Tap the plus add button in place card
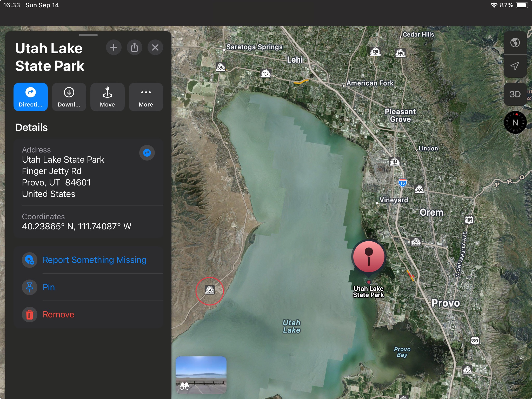The height and width of the screenshot is (399, 532). tap(114, 48)
